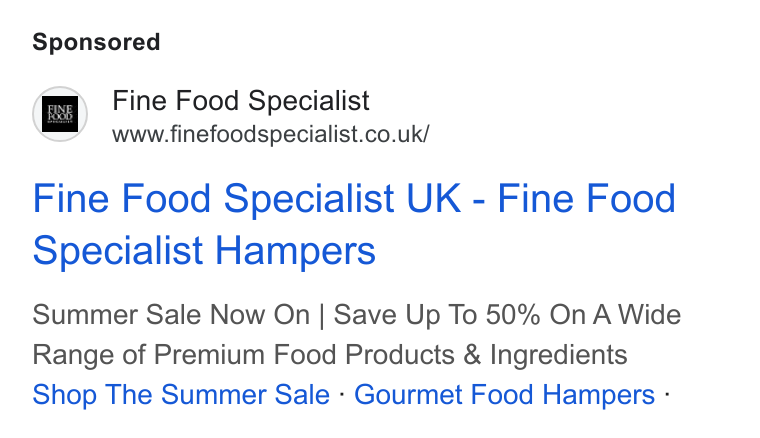Click 'Specialist Hampers' on the headline's second line
This screenshot has height=438, width=760.
(204, 250)
